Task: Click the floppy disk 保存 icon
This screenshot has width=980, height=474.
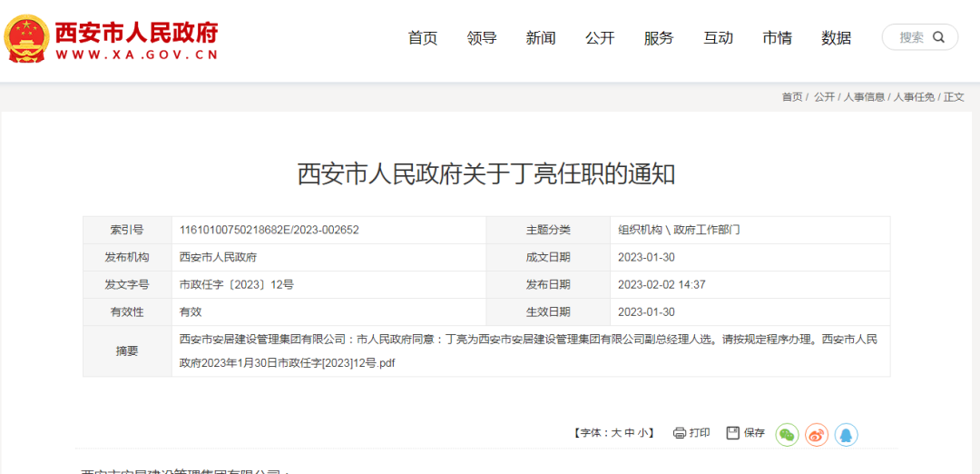Action: pyautogui.click(x=733, y=433)
